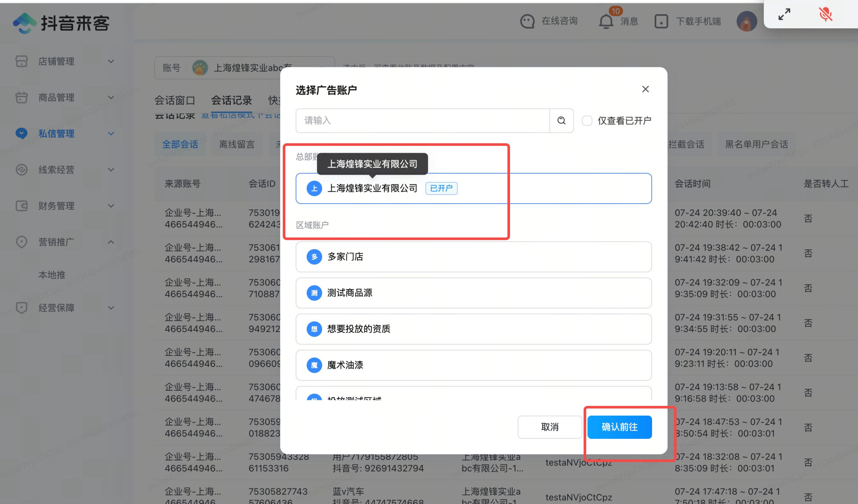858x504 pixels.
Task: Toggle the 仅查看已开户 checkbox
Action: 587,121
